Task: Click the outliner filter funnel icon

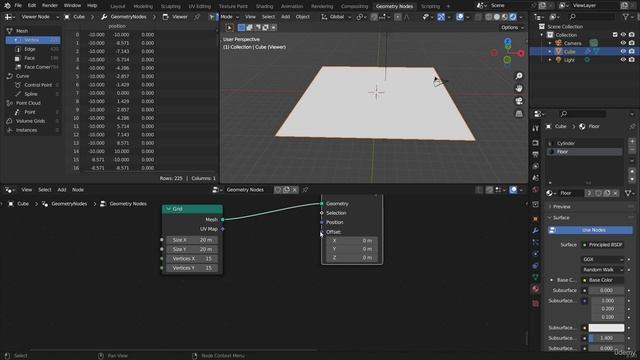Action: [626, 17]
